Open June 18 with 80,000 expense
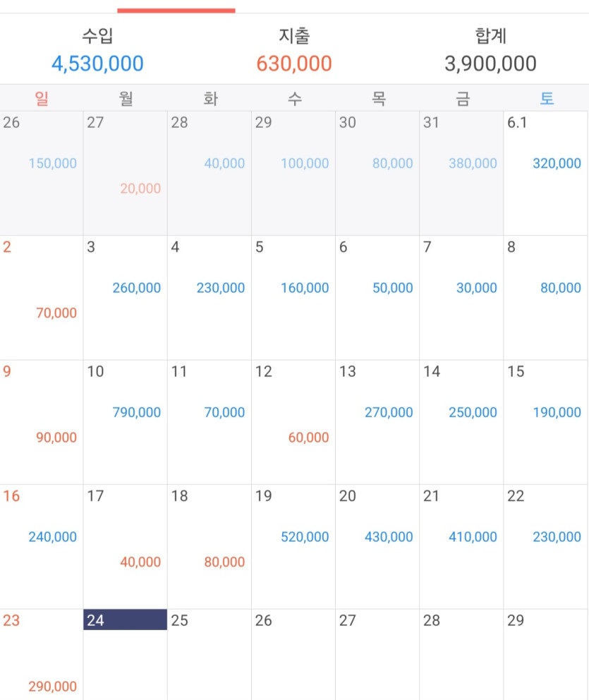Screen dimensions: 589x700 point(210,547)
